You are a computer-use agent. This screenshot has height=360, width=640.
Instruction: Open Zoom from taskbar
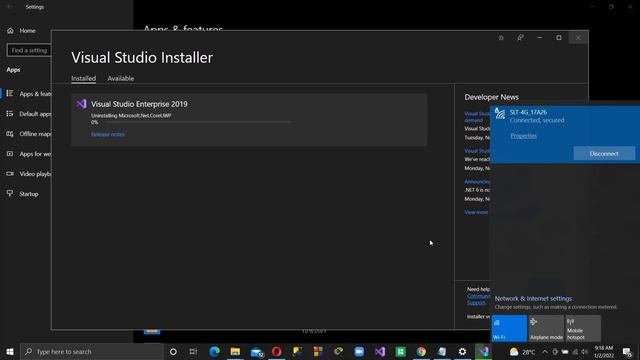[x=359, y=351]
